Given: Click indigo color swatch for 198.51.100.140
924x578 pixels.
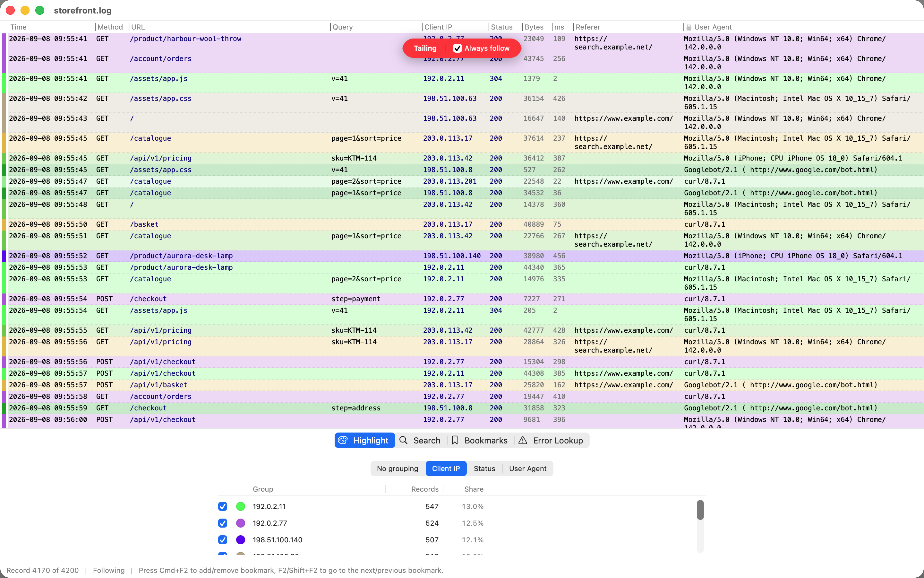Looking at the screenshot, I should pos(241,540).
